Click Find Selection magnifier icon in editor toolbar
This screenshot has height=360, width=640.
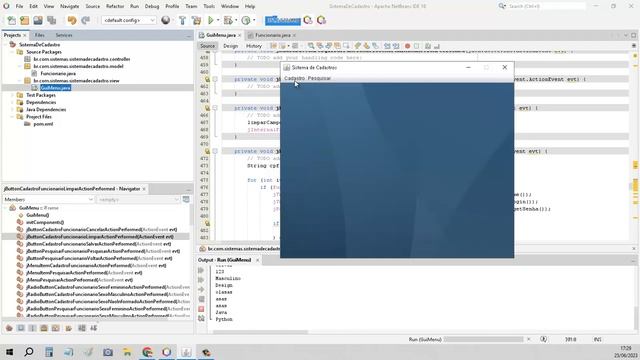[311, 46]
